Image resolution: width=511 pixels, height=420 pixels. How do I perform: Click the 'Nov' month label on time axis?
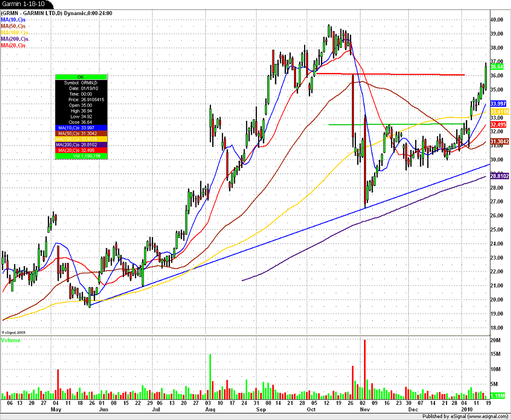365,409
